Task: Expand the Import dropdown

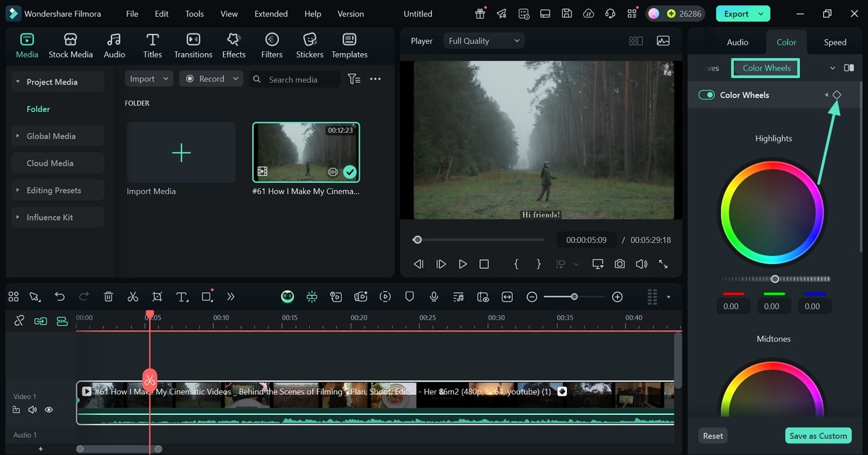Action: tap(149, 79)
